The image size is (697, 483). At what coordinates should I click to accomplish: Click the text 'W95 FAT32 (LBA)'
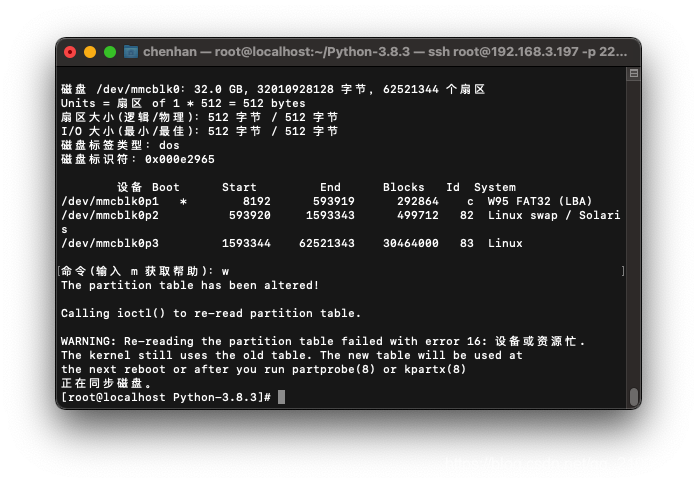(x=540, y=201)
